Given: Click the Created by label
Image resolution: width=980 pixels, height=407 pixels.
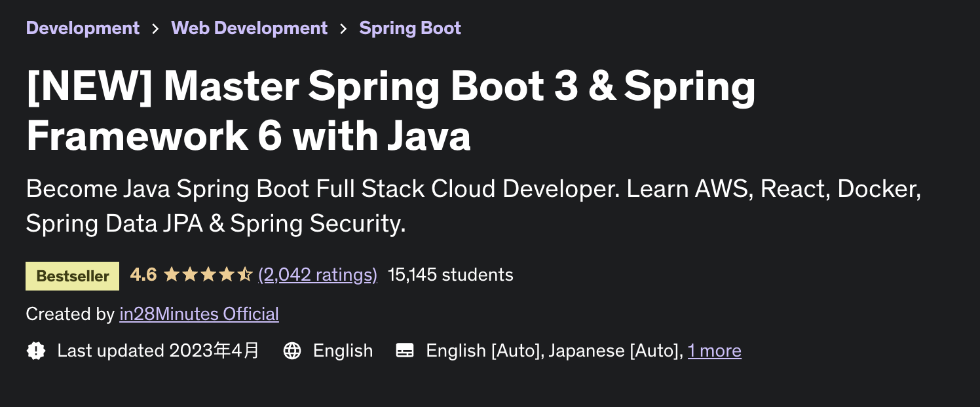Looking at the screenshot, I should point(70,314).
